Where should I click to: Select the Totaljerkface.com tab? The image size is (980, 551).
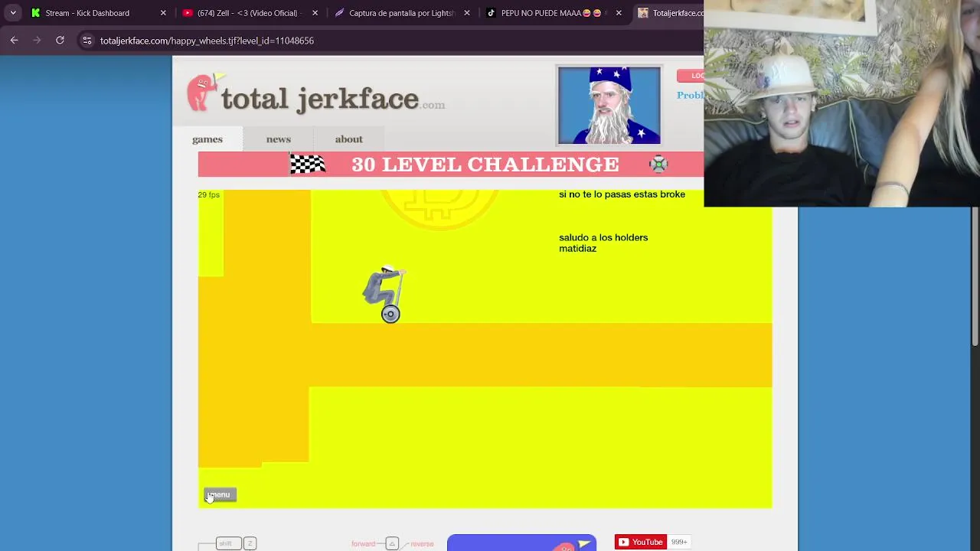tap(670, 13)
